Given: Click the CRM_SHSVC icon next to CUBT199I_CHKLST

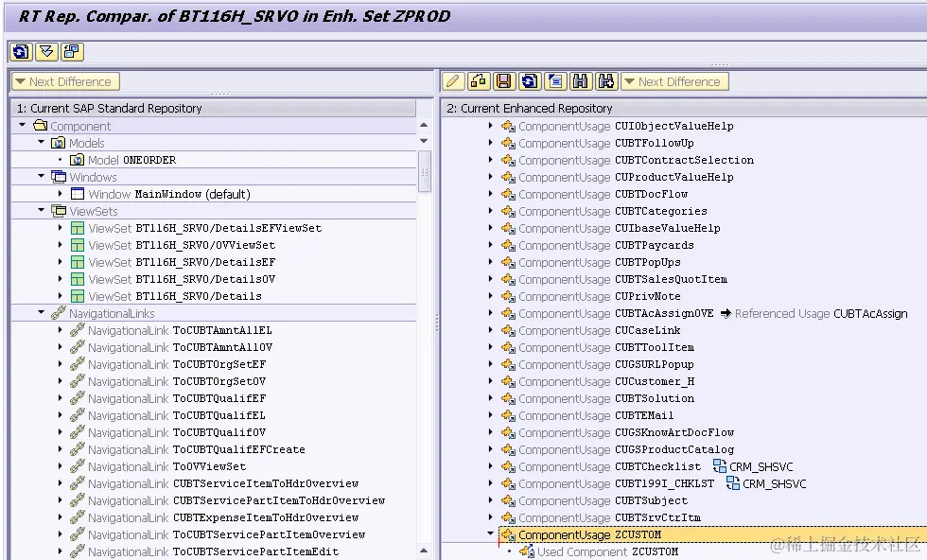Looking at the screenshot, I should coord(733,483).
